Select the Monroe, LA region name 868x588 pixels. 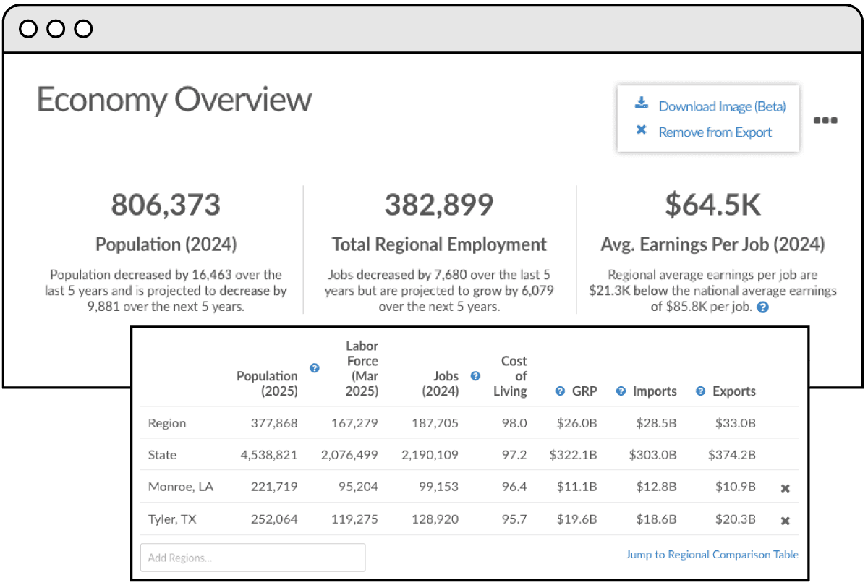pos(181,487)
